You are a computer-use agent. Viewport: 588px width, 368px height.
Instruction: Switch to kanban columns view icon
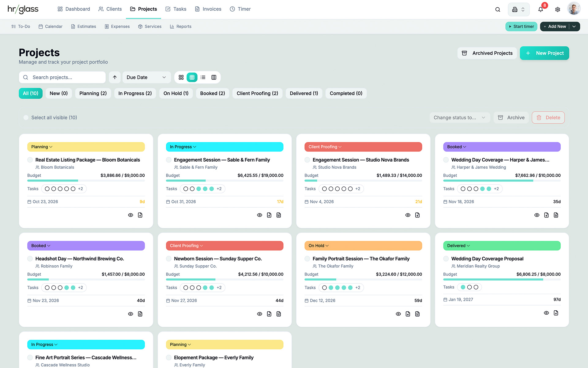click(x=214, y=77)
